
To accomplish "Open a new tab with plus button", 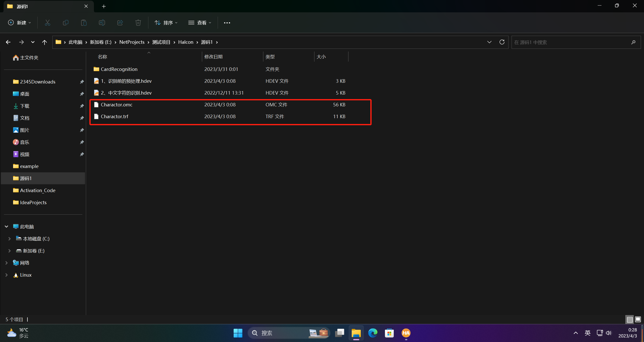I will (x=104, y=6).
